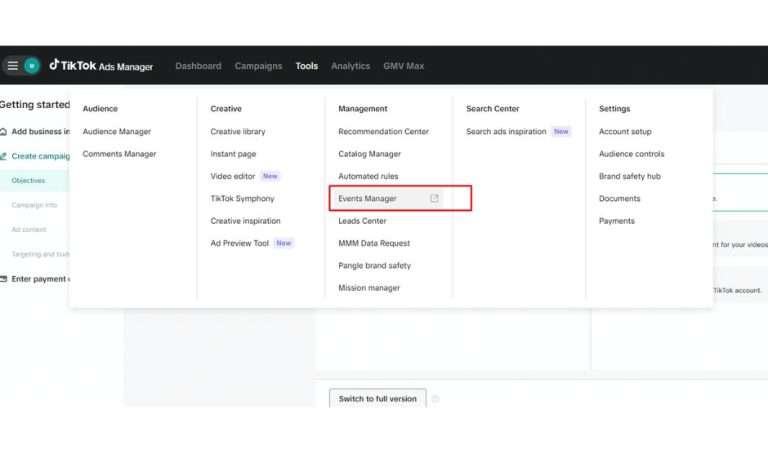The width and height of the screenshot is (768, 453).
Task: Open Events Manager
Action: coord(367,198)
